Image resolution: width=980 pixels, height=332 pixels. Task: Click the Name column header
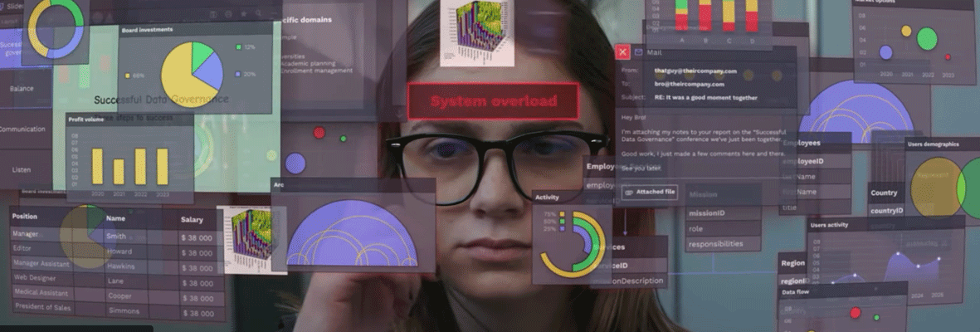[x=115, y=219]
